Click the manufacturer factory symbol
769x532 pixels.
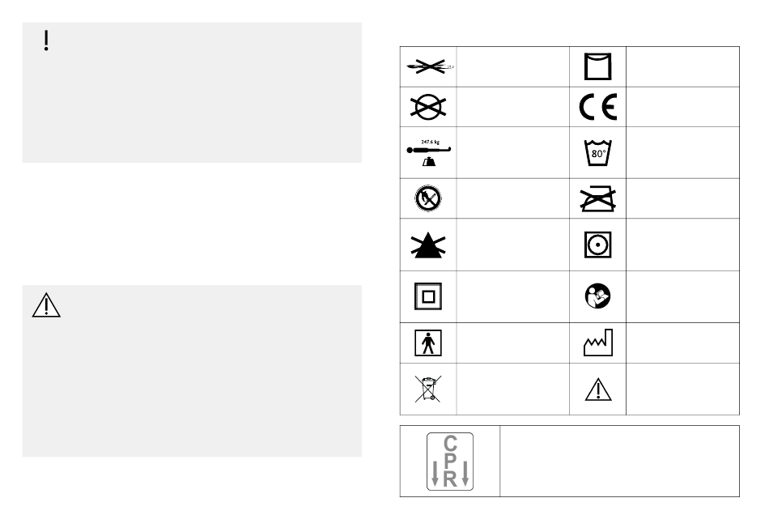click(598, 343)
